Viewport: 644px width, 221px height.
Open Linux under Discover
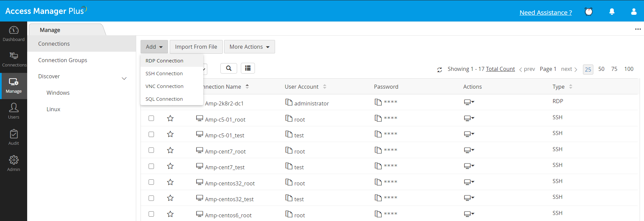point(53,109)
